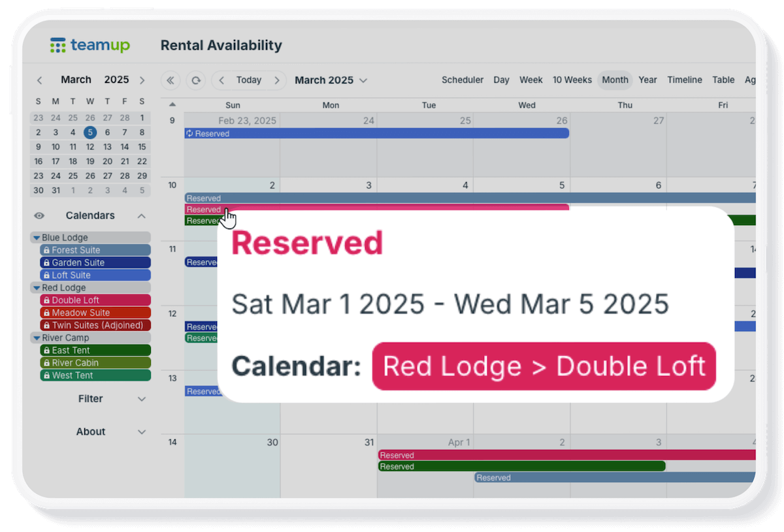Refresh the calendar with the reload button

[195, 80]
